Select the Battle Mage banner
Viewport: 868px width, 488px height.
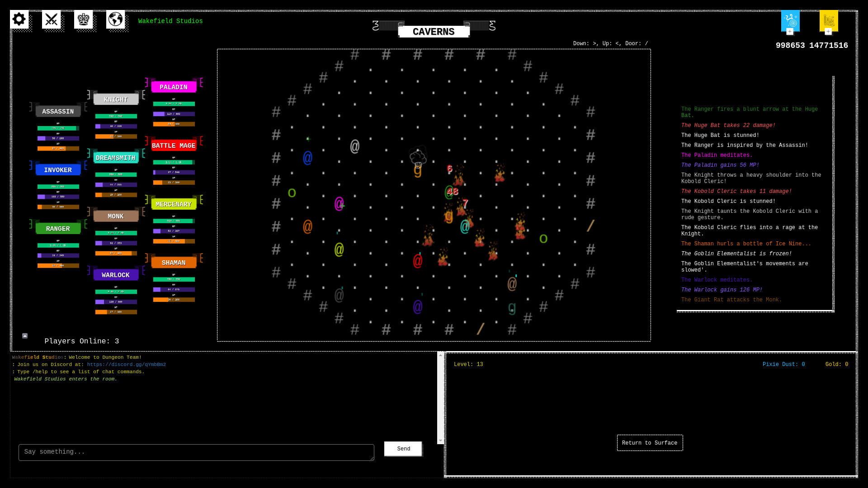click(174, 145)
